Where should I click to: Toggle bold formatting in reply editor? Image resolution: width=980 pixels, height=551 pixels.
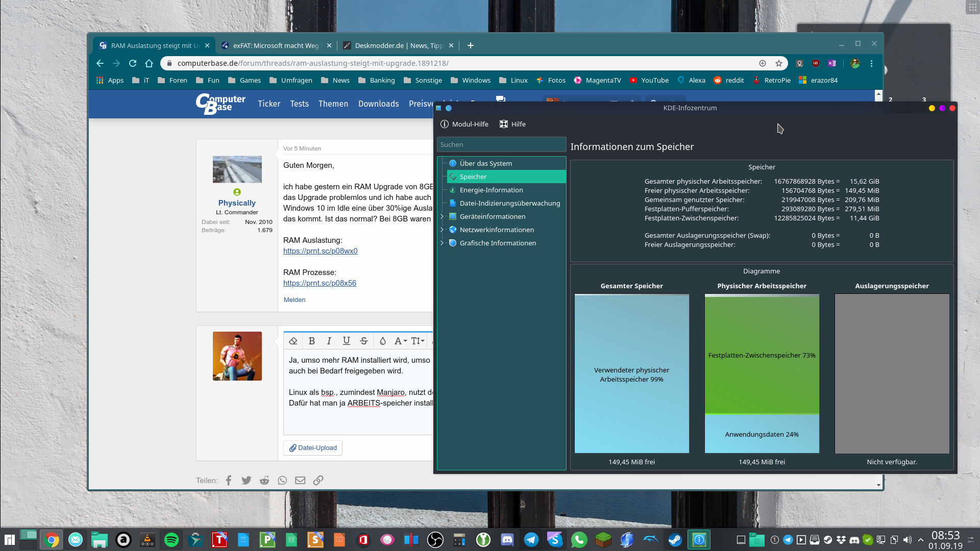tap(312, 341)
